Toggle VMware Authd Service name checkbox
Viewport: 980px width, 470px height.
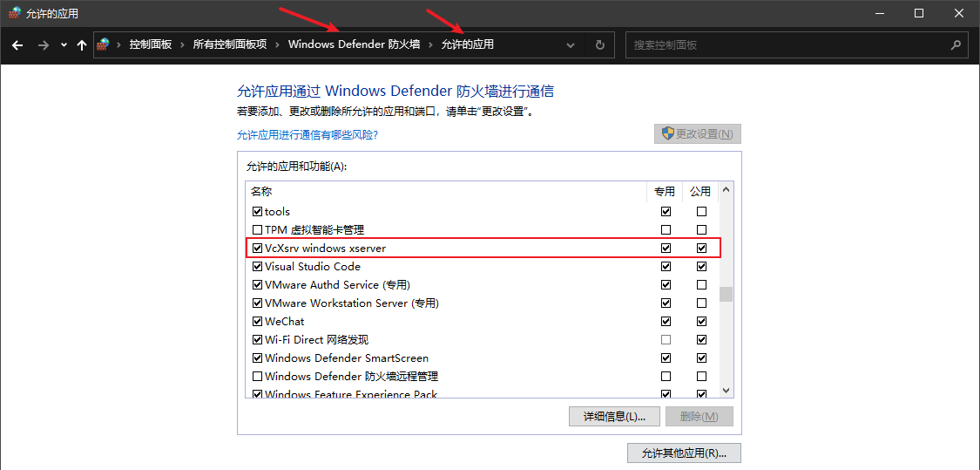(x=257, y=285)
